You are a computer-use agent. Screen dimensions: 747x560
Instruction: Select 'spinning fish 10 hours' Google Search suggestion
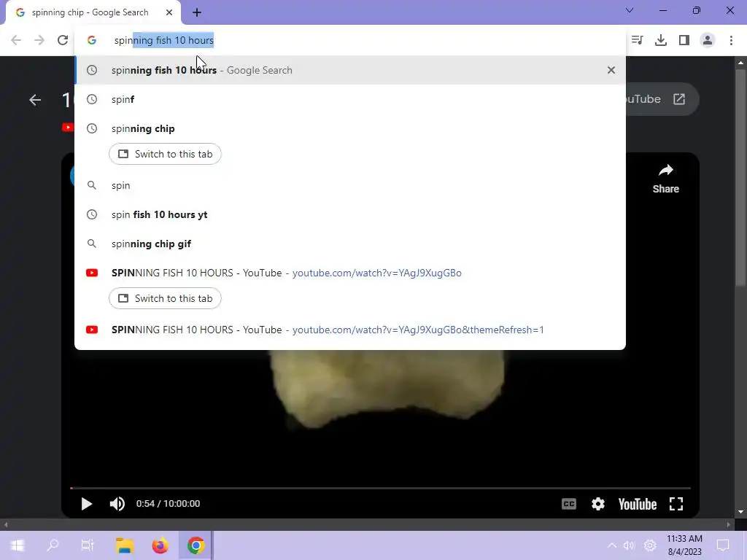[x=349, y=70]
